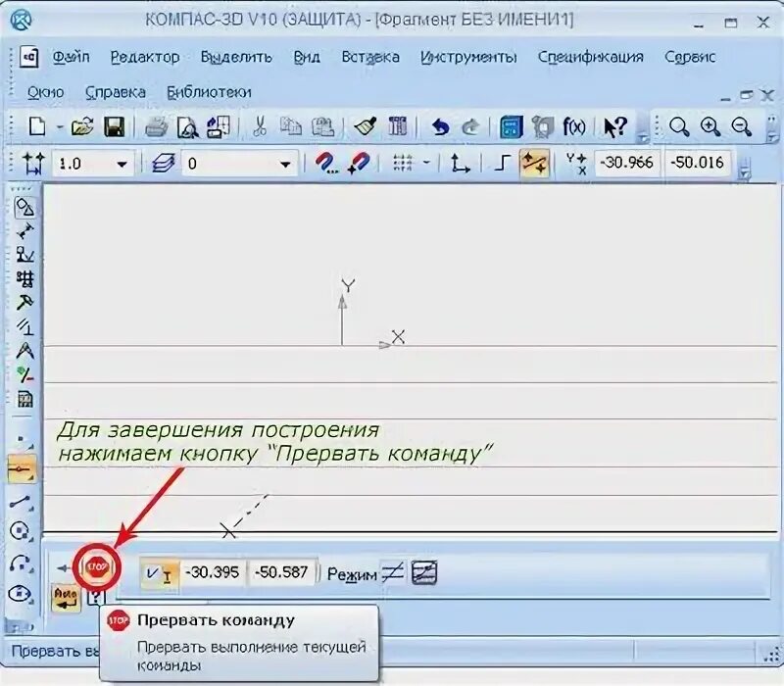Click the help question mark in property bar
The height and width of the screenshot is (686, 784).
[95, 598]
